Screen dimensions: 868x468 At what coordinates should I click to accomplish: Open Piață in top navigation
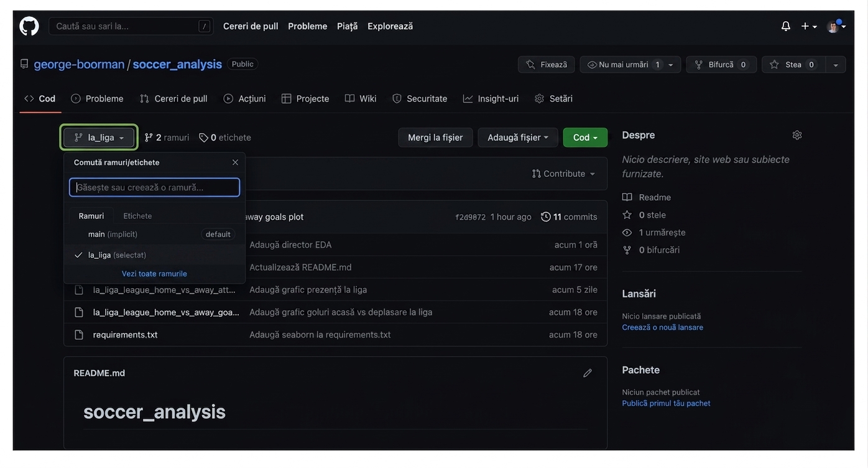click(348, 26)
